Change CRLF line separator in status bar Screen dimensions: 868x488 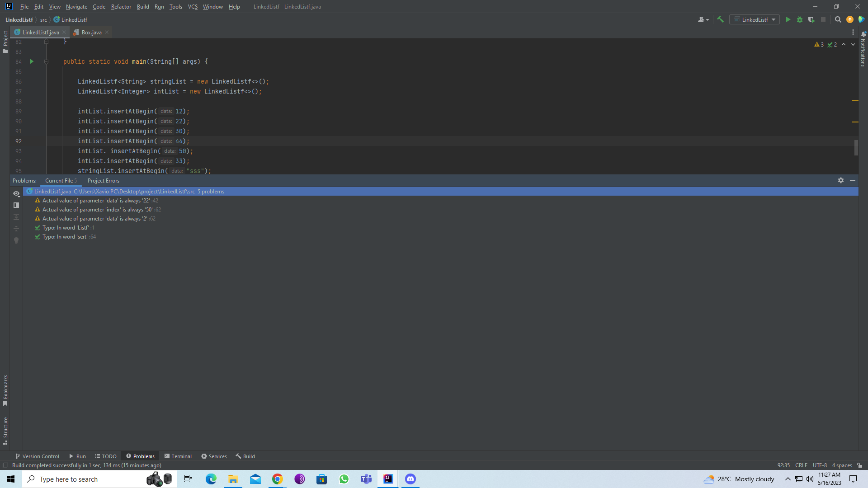(801, 465)
